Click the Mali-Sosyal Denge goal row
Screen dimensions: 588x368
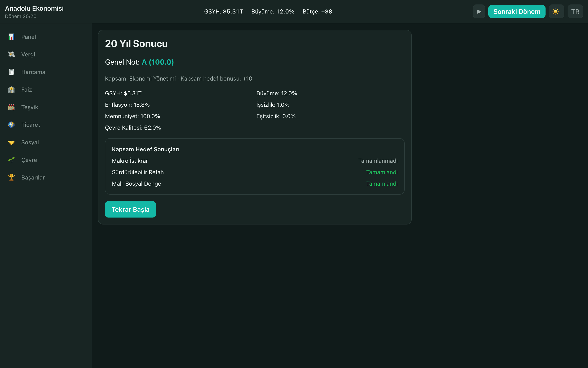255,184
